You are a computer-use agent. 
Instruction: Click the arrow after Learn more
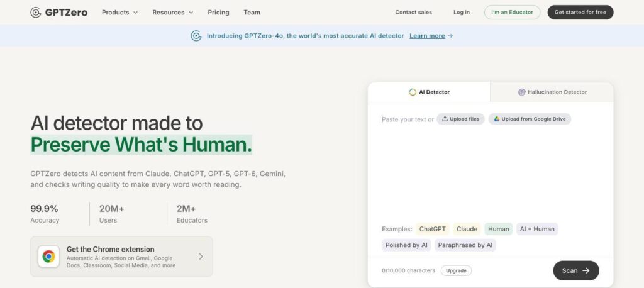[450, 36]
